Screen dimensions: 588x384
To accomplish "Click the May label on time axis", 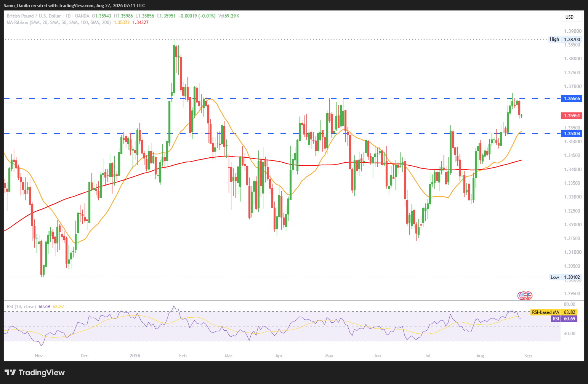I will (x=329, y=356).
